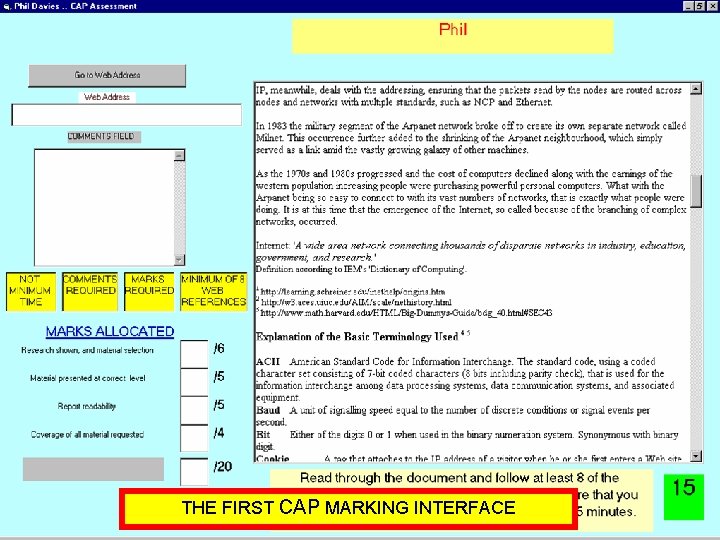Click the Go to Web Address button
Screen dimensions: 720x540
pos(107,75)
